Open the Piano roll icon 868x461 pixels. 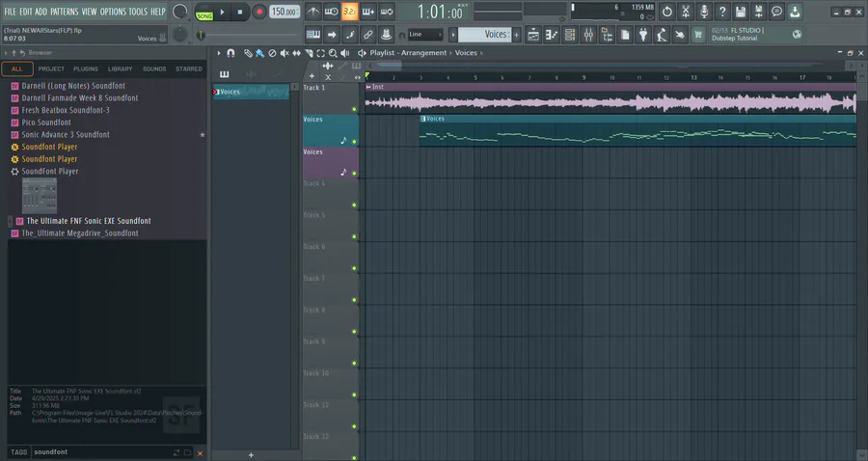[x=552, y=35]
